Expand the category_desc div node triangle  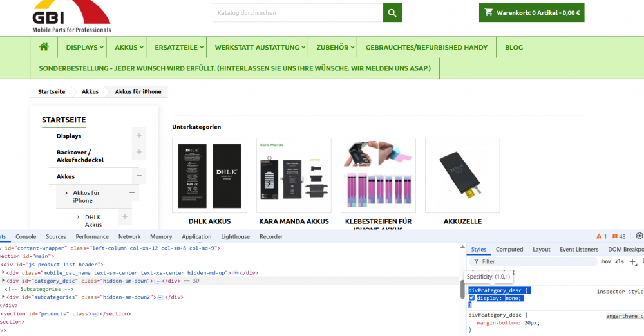[3, 281]
